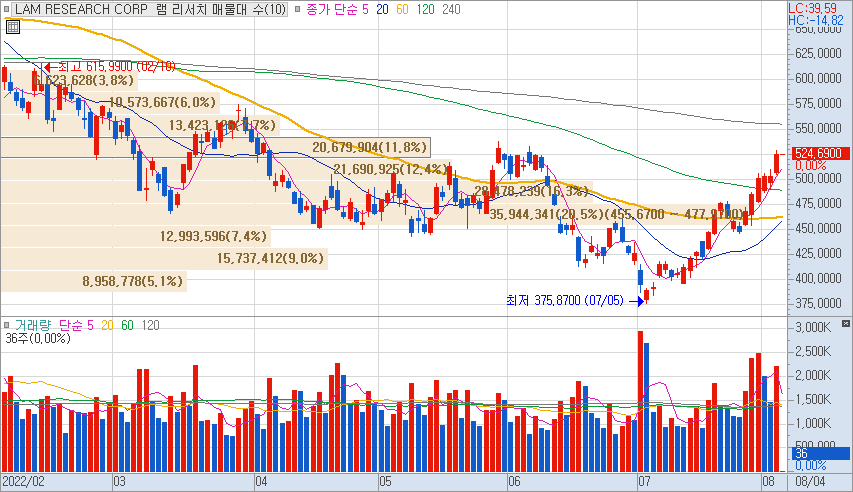
Task: Select the 2022/02 date axis label
Action: (23, 482)
